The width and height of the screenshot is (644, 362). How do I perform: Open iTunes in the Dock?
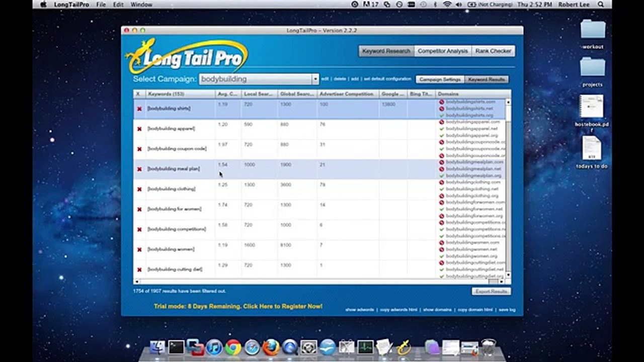[x=214, y=347]
